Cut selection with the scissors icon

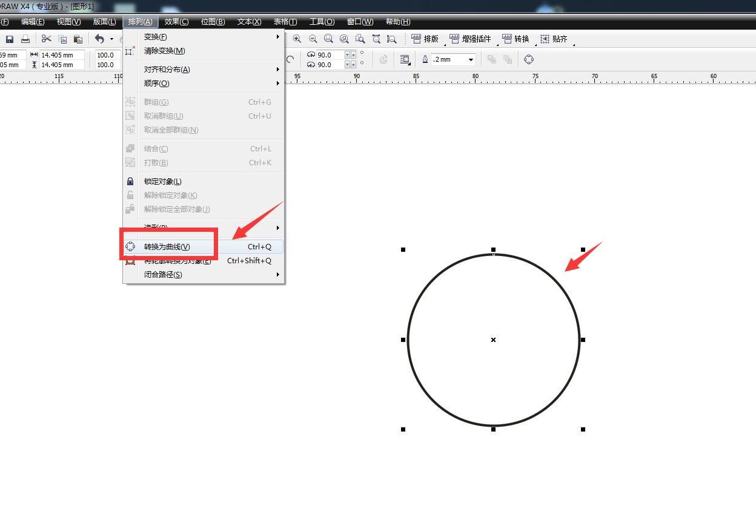click(x=46, y=39)
